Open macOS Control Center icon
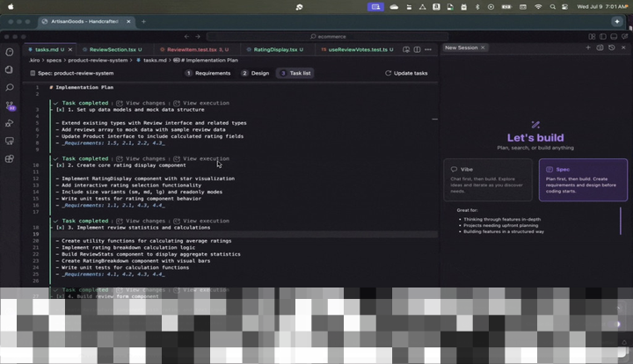 click(564, 7)
